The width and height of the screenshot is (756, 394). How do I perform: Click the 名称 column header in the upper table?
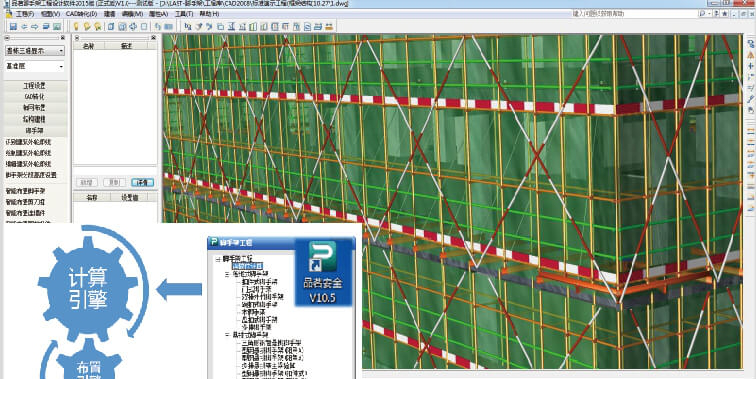click(89, 46)
